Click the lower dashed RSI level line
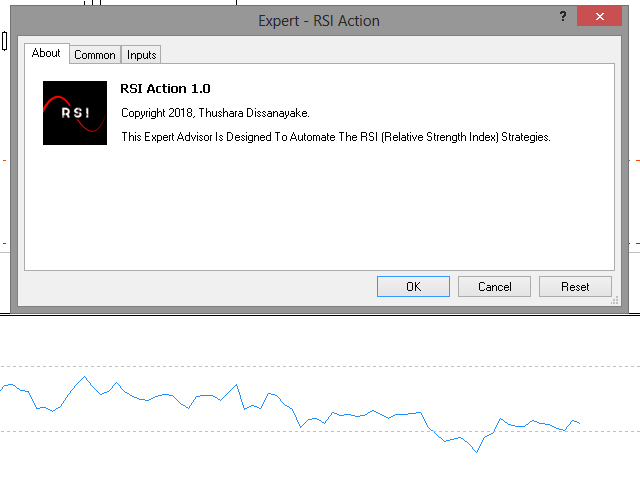 (x=320, y=431)
